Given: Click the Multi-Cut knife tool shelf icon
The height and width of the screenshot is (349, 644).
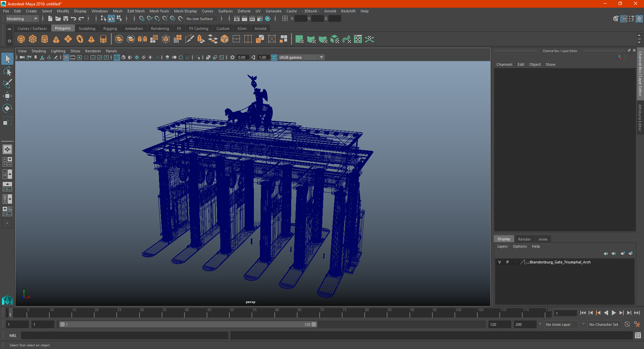Looking at the screenshot, I should (190, 39).
